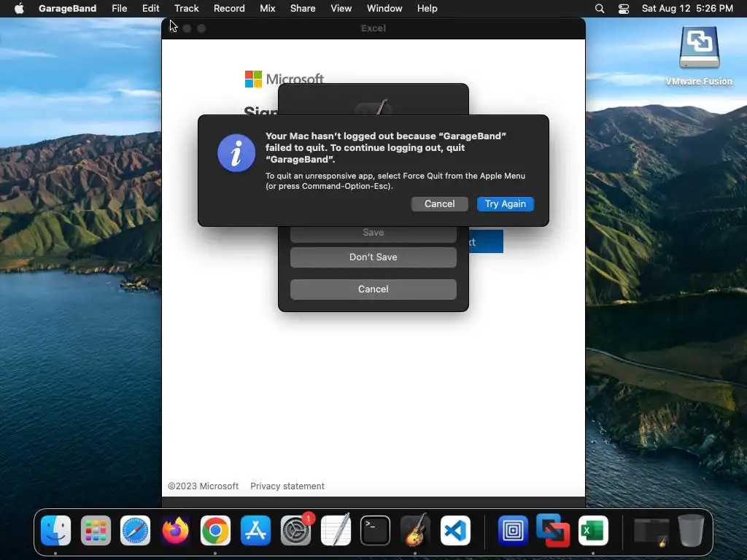747x560 pixels.
Task: Open the Help menu
Action: tap(427, 8)
